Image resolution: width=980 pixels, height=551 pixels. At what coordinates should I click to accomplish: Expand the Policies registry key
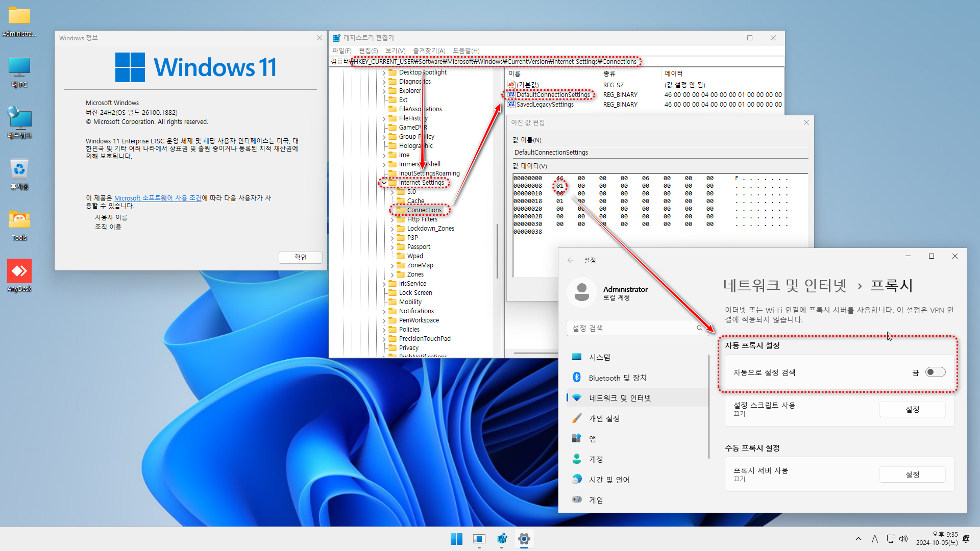(384, 330)
